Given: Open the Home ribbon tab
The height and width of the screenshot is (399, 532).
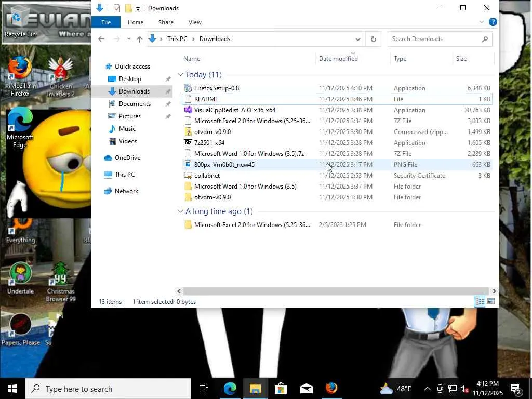Looking at the screenshot, I should [136, 22].
